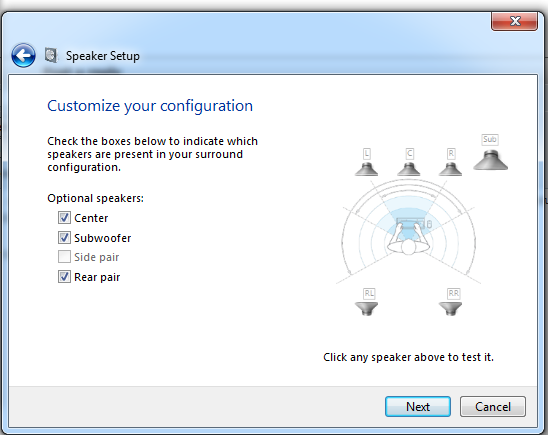The image size is (548, 435).
Task: Click 'Click any speaker above to test it.' text
Action: click(x=408, y=357)
